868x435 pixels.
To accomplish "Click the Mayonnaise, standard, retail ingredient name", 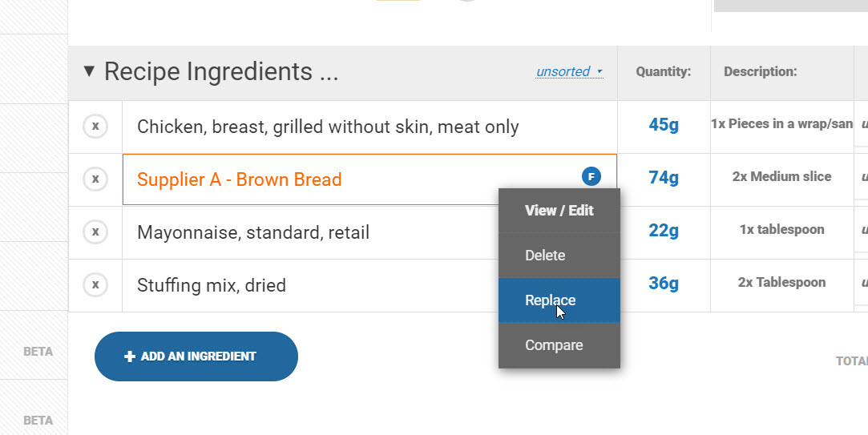I will pyautogui.click(x=253, y=232).
